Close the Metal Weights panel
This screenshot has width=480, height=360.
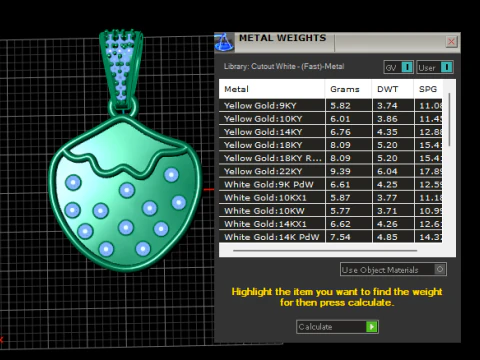(451, 42)
